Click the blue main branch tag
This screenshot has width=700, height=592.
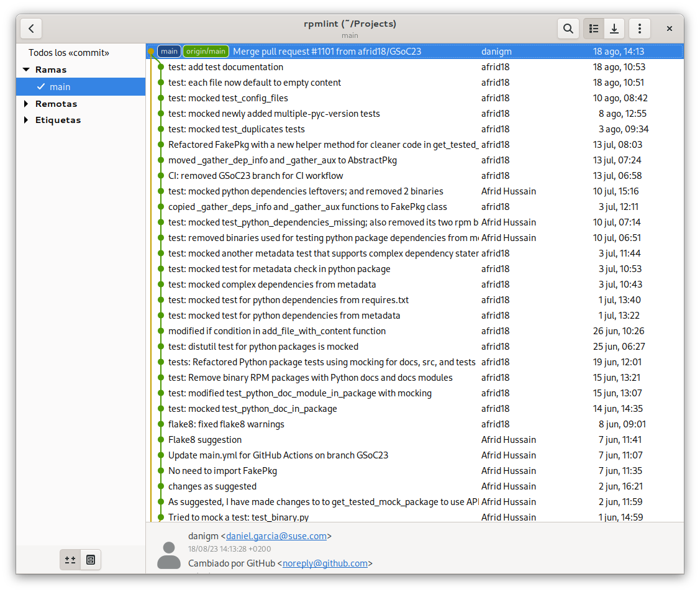click(169, 52)
